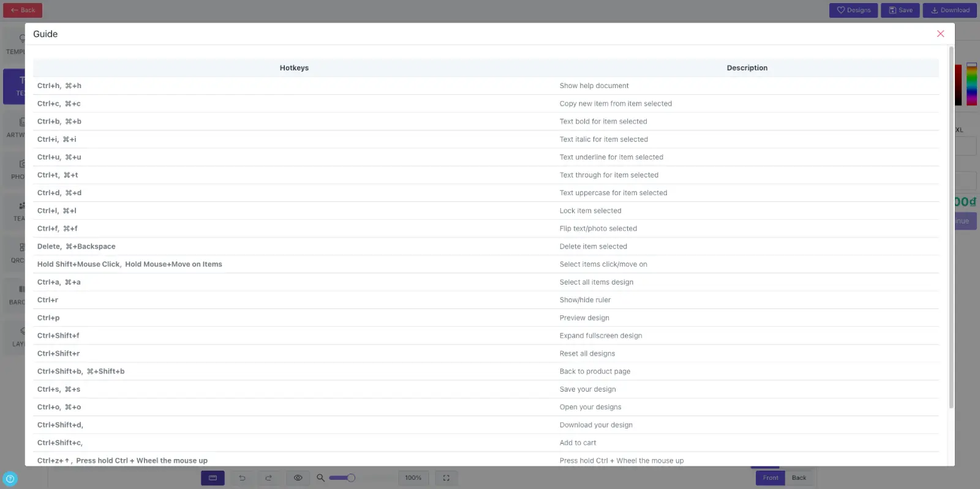Click the fullscreen expand icon
Screen dimensions: 980x489
[446, 478]
